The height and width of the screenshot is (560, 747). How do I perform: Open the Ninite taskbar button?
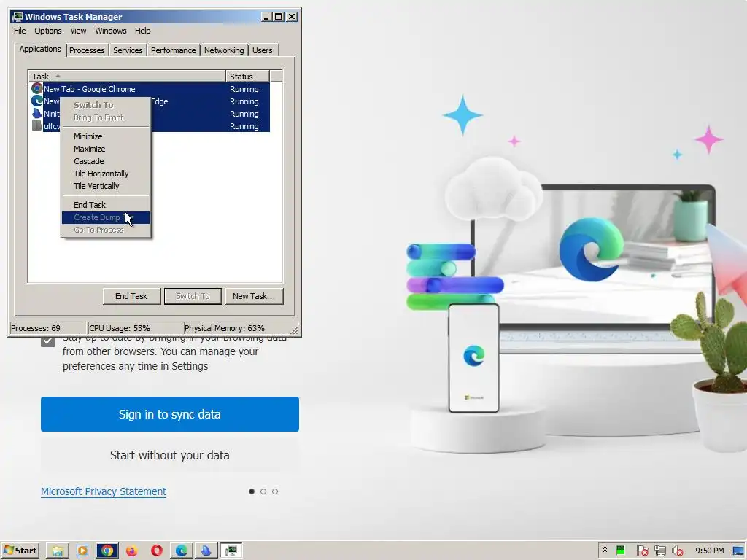(x=206, y=551)
